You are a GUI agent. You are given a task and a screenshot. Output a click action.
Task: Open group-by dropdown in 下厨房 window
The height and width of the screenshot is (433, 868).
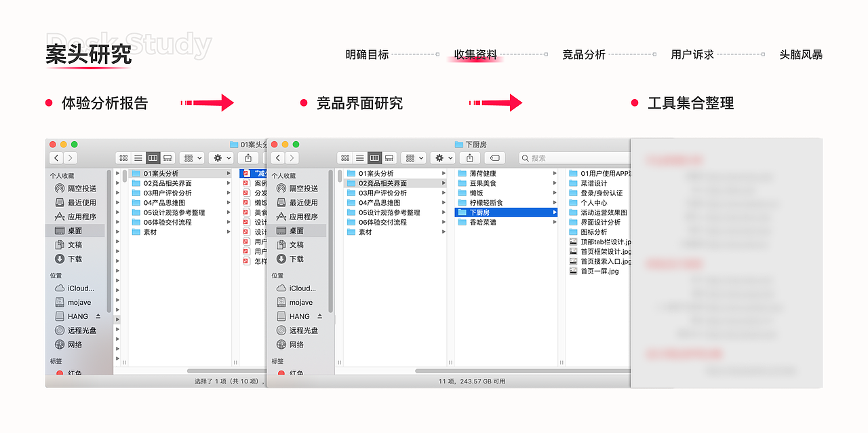pos(414,157)
